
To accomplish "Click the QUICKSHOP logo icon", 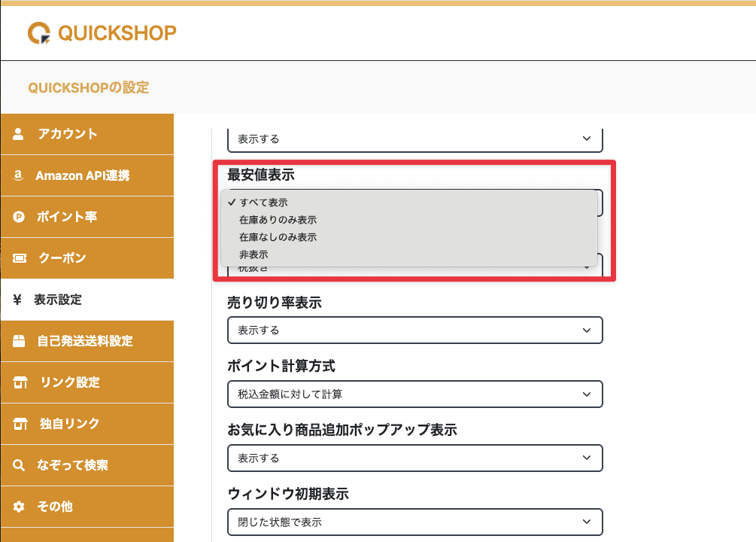I will coord(38,33).
